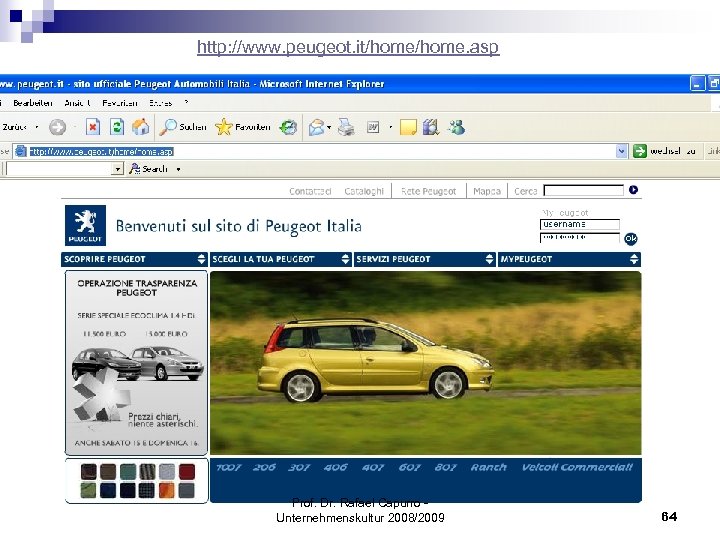Submit site search with round arrow button

point(633,190)
